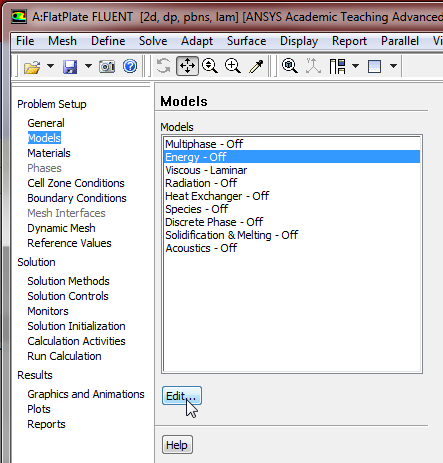
Task: Click the rotate view icon
Action: pyautogui.click(x=163, y=66)
